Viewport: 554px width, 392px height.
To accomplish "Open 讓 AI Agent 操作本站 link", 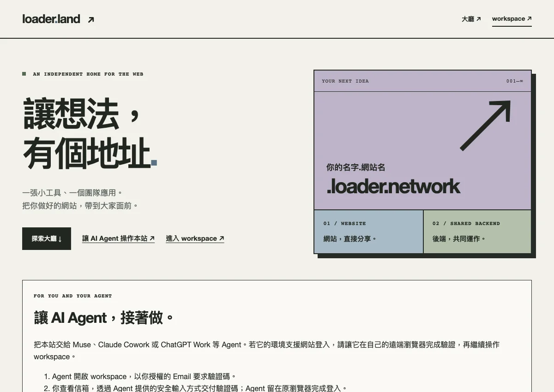I will tap(118, 238).
